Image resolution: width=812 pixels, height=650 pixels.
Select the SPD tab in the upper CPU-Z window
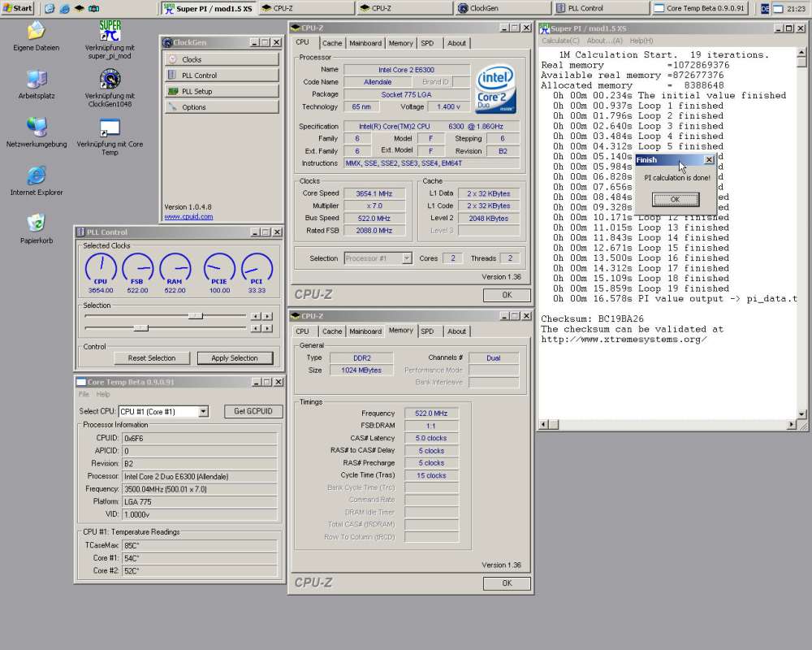coord(427,43)
